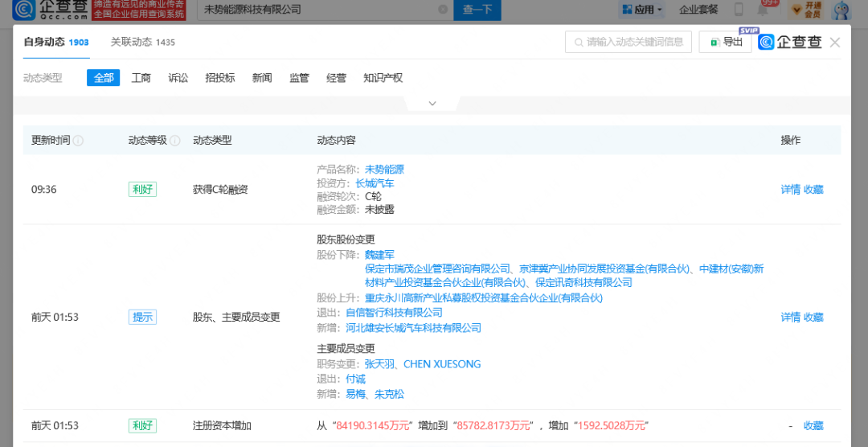Open the notification bell

pyautogui.click(x=764, y=10)
